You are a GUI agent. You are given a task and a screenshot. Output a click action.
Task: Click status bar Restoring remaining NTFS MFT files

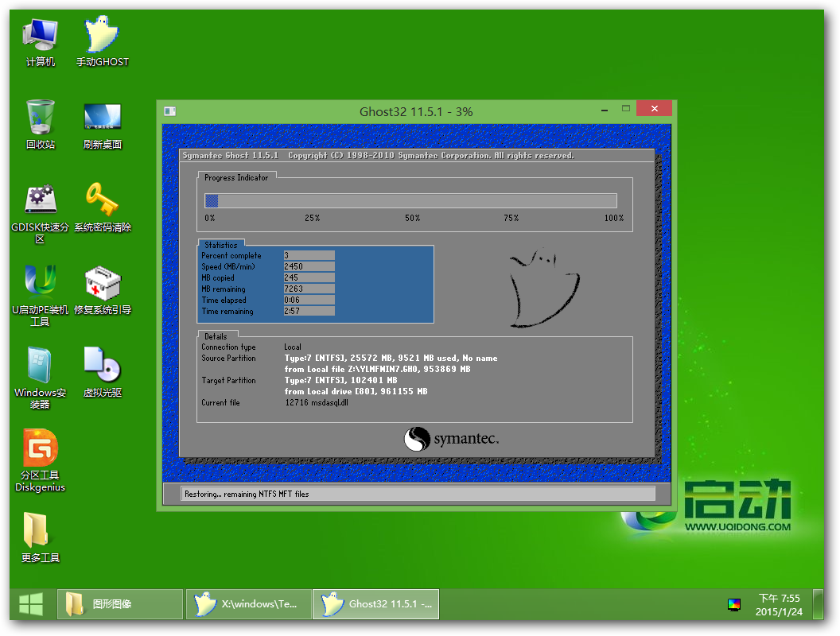pyautogui.click(x=418, y=494)
